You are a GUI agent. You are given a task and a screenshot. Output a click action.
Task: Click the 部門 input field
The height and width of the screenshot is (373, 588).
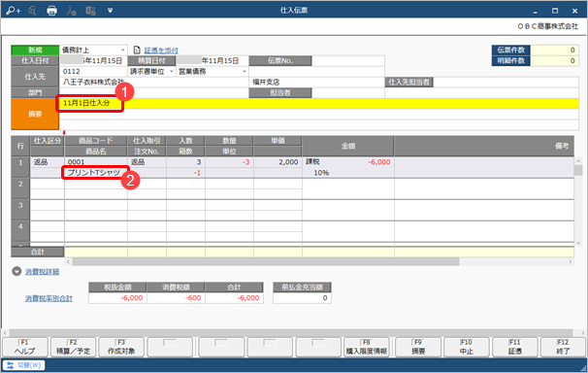tap(153, 92)
